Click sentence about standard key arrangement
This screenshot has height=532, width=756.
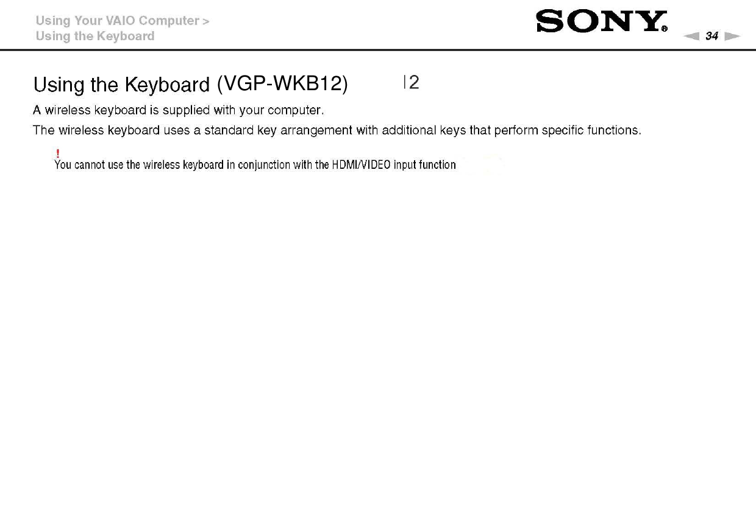click(337, 130)
